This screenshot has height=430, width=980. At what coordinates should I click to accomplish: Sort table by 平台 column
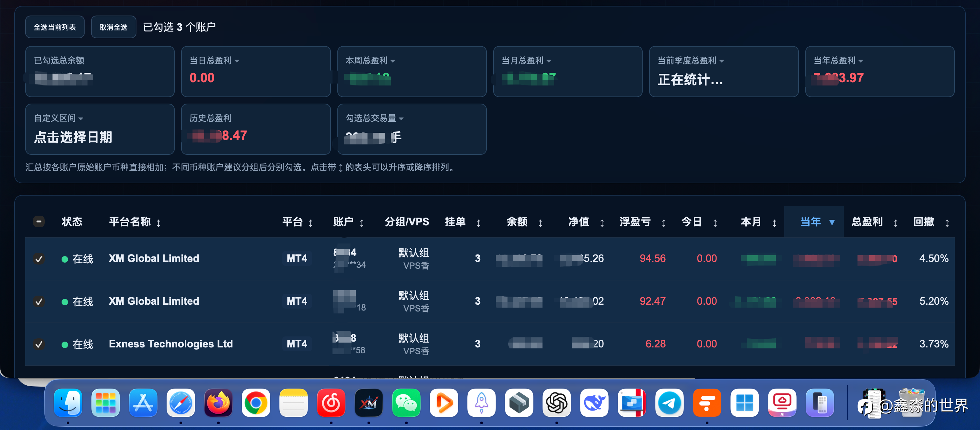click(x=297, y=222)
